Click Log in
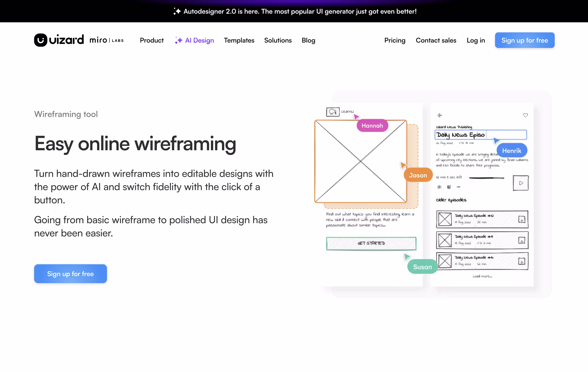588x372 pixels. [x=475, y=40]
